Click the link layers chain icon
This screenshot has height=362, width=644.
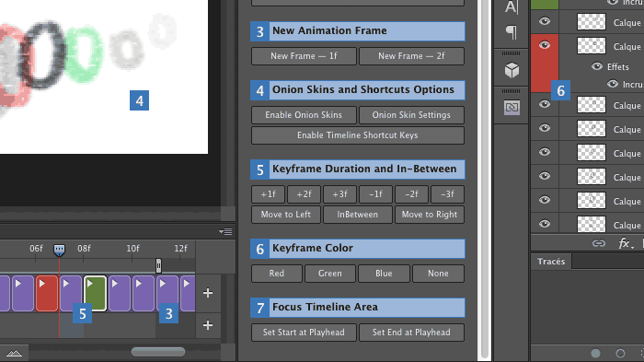point(599,243)
